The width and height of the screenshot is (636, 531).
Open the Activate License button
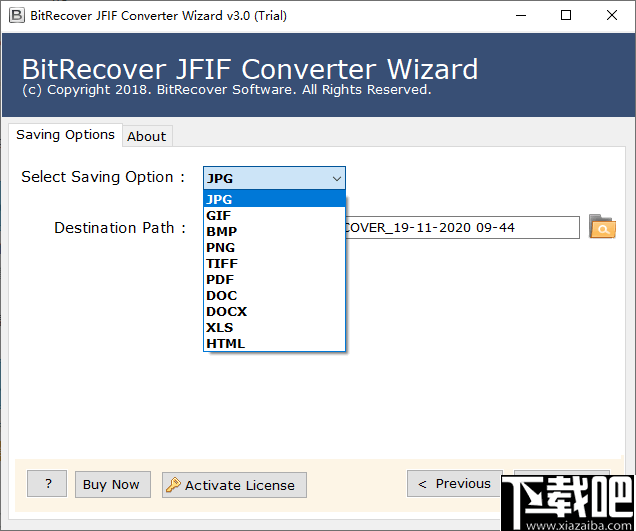[234, 485]
